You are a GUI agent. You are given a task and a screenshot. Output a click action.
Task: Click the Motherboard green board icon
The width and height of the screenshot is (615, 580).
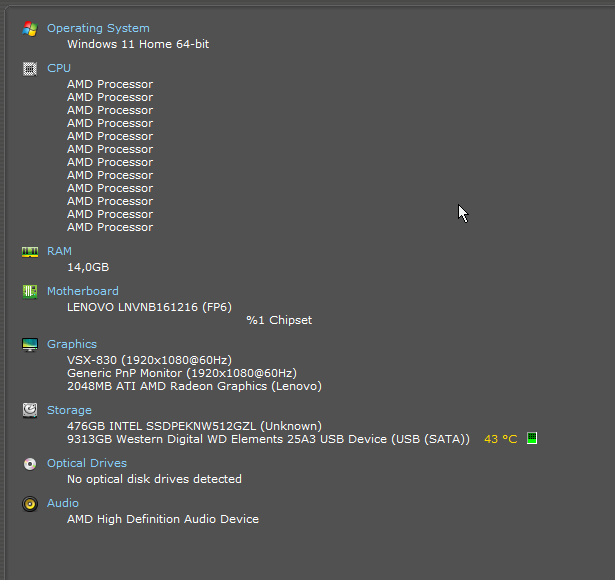pos(30,291)
